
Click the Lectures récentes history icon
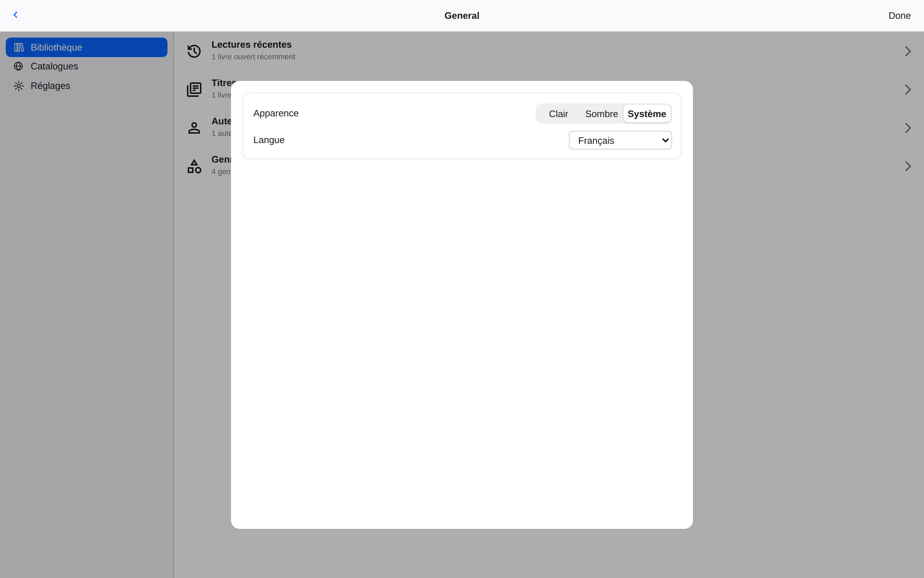[x=194, y=51]
